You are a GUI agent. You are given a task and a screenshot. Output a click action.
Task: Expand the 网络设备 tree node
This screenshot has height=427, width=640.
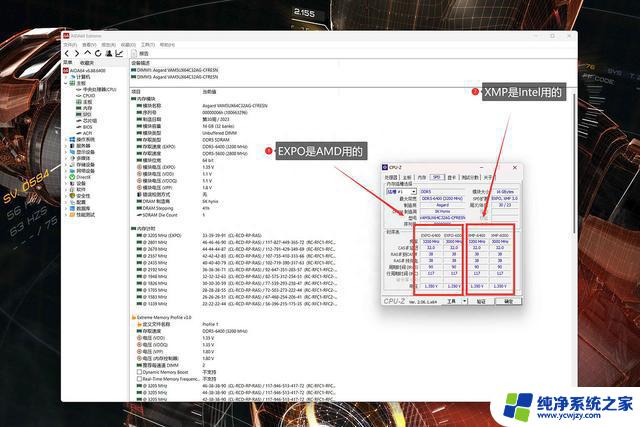(x=66, y=171)
